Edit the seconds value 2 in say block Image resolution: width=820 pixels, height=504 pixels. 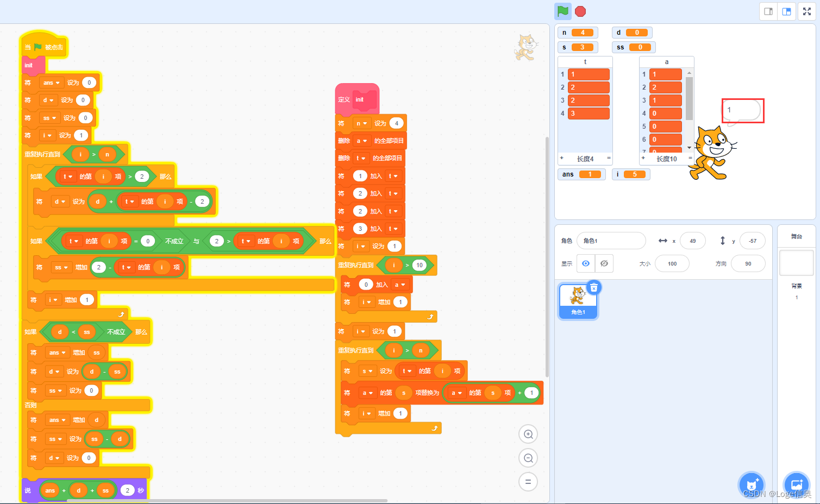click(127, 490)
